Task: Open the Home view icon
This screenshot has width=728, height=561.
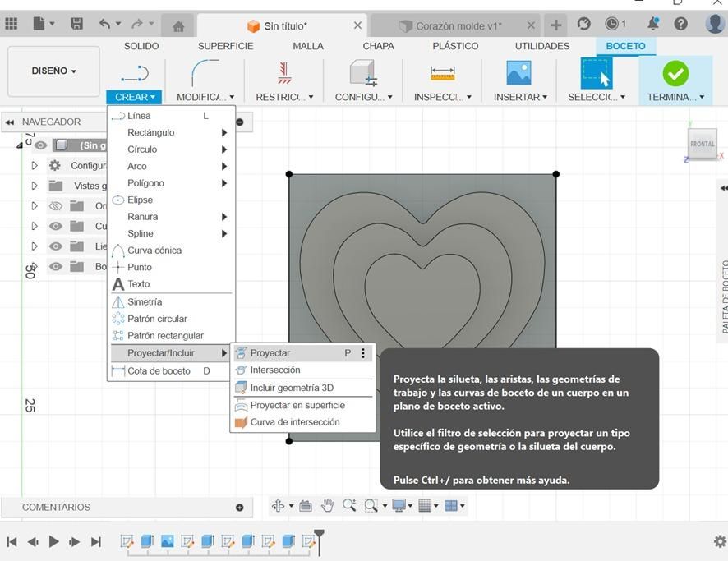Action: pyautogui.click(x=178, y=26)
